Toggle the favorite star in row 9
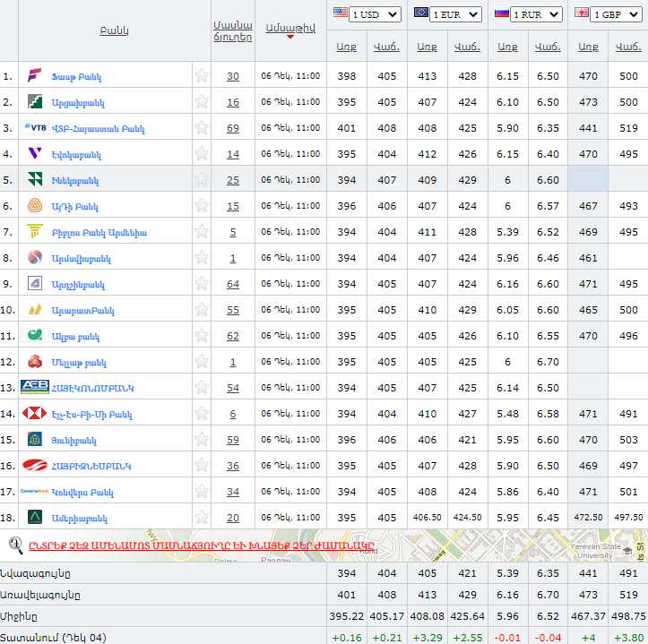 [x=202, y=283]
